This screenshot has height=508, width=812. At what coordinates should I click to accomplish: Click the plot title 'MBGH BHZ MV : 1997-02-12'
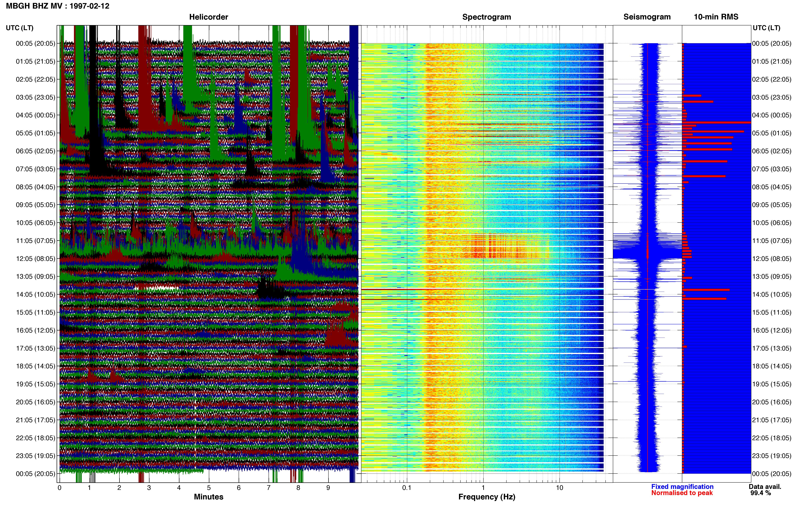click(57, 6)
